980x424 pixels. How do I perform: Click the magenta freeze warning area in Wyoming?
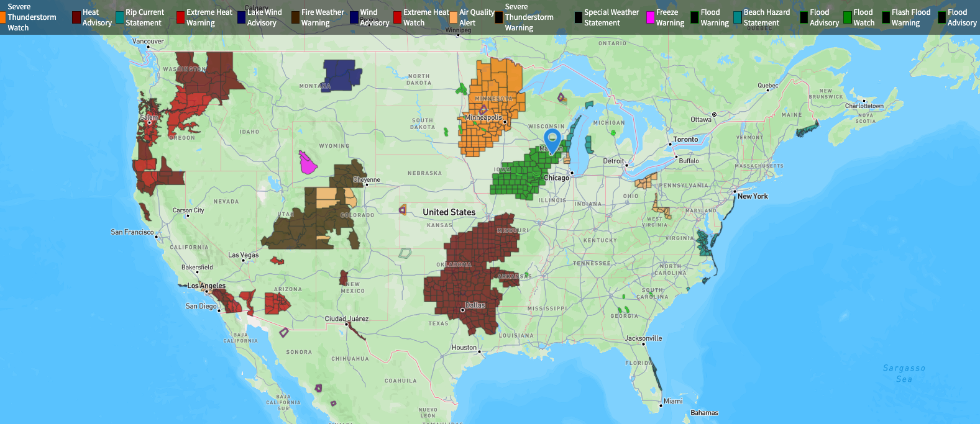pos(307,163)
